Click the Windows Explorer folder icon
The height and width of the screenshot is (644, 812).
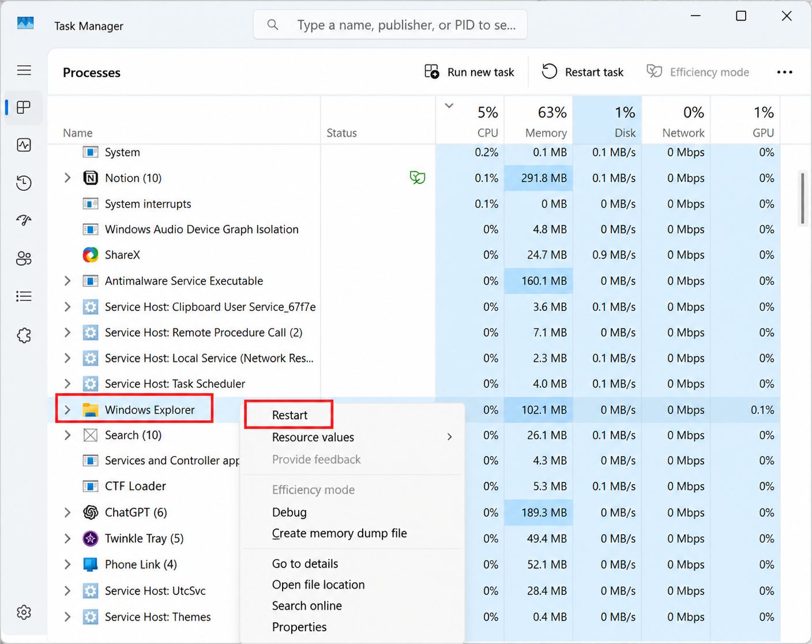(x=91, y=410)
